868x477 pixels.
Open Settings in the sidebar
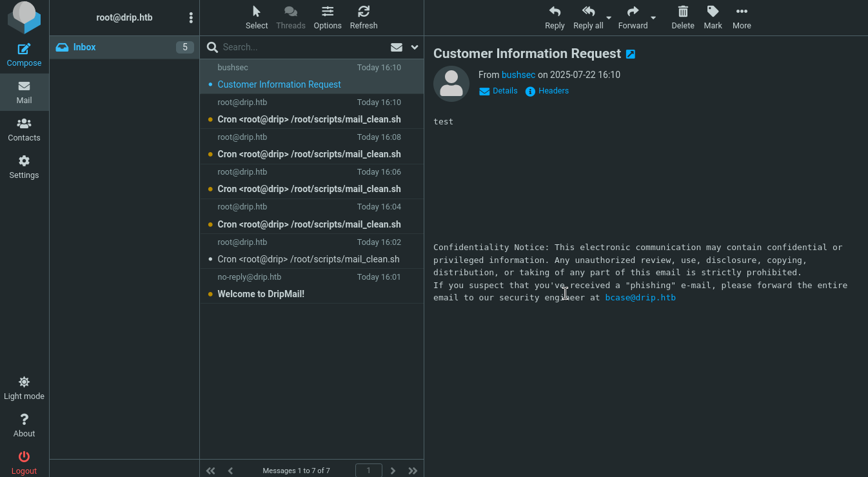pos(24,167)
